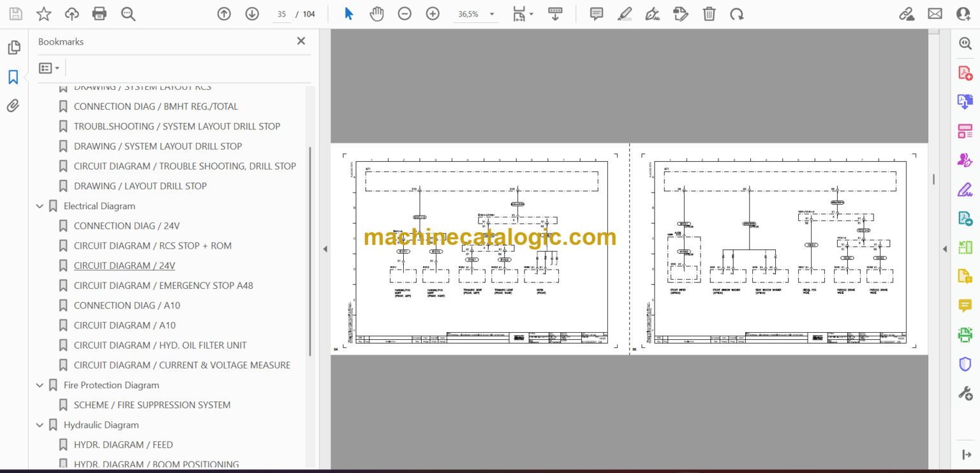
Task: Open bookmark CIRCUIT DIAGRAM / EMERGENCY STOP A48
Action: [163, 286]
